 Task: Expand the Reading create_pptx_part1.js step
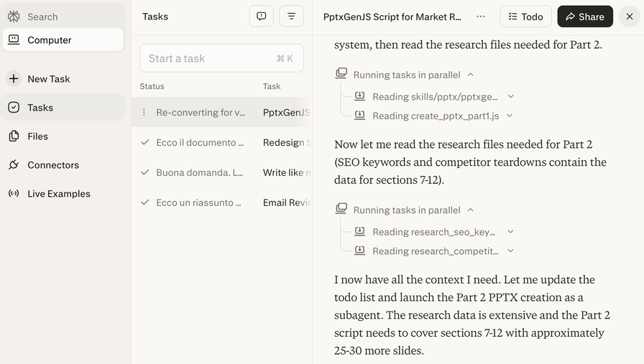click(509, 116)
